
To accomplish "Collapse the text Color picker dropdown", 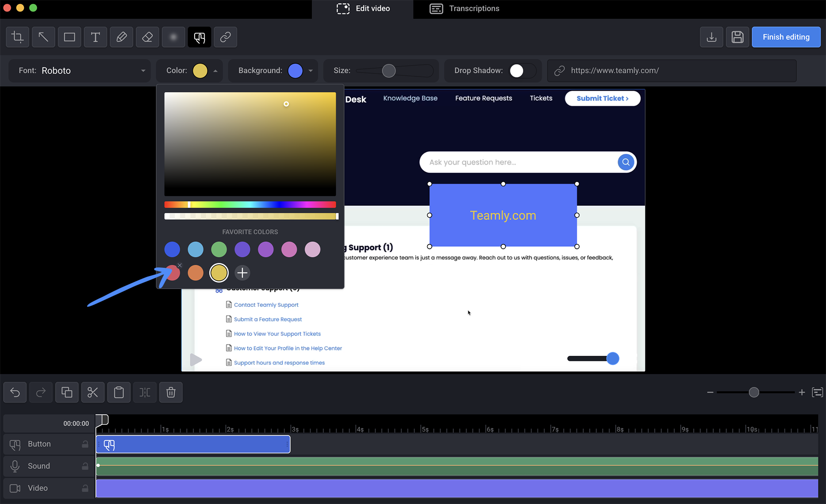I will tap(215, 71).
